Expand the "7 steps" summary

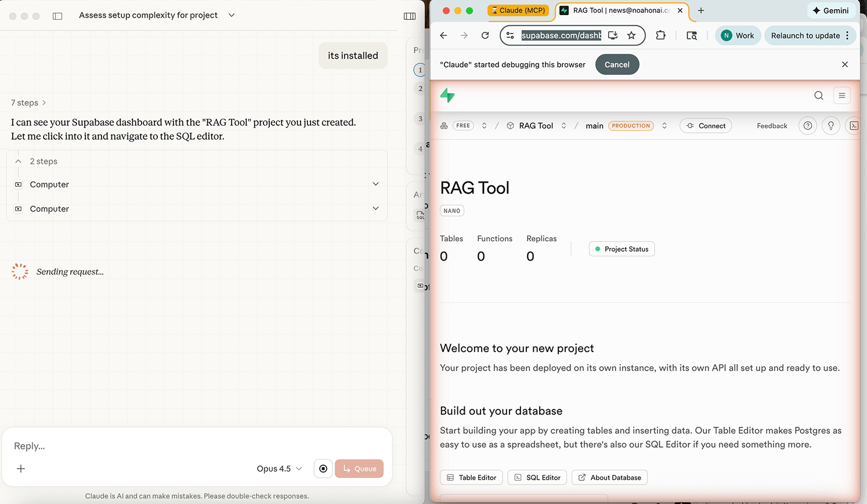pos(28,103)
